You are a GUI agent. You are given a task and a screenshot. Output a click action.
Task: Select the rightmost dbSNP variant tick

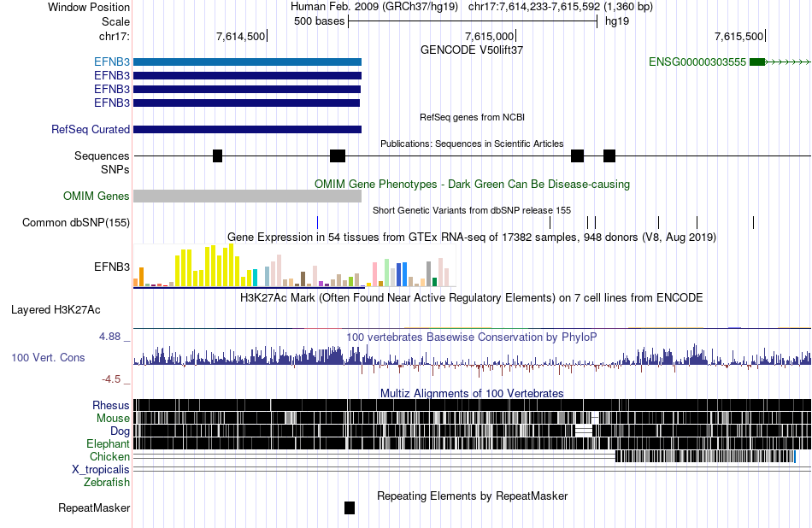(x=754, y=223)
